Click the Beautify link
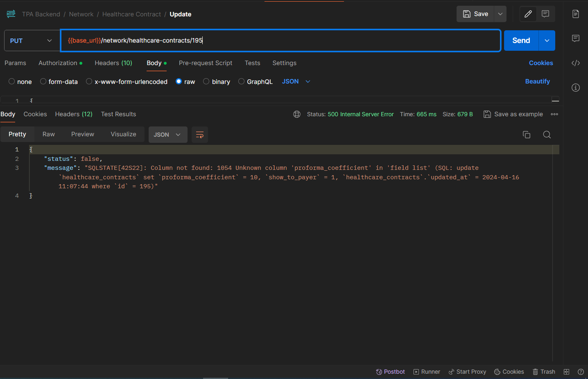588x379 pixels. (537, 81)
